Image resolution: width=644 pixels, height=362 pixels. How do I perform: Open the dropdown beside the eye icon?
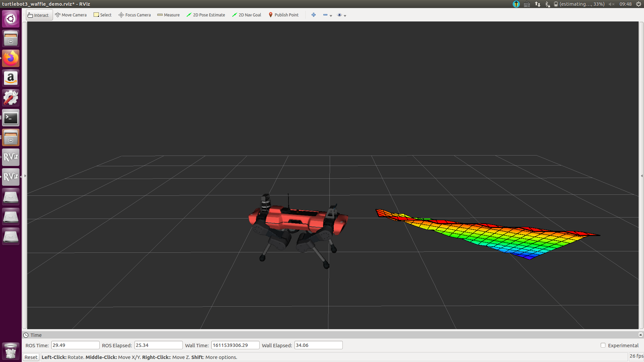coord(345,15)
